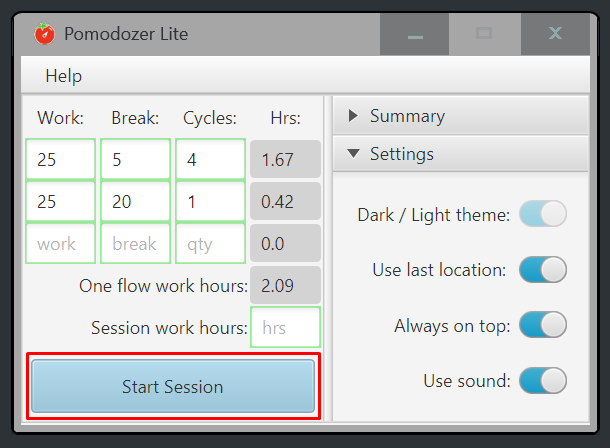Click the first row Cycles field containing 4
The image size is (610, 448).
tap(210, 159)
